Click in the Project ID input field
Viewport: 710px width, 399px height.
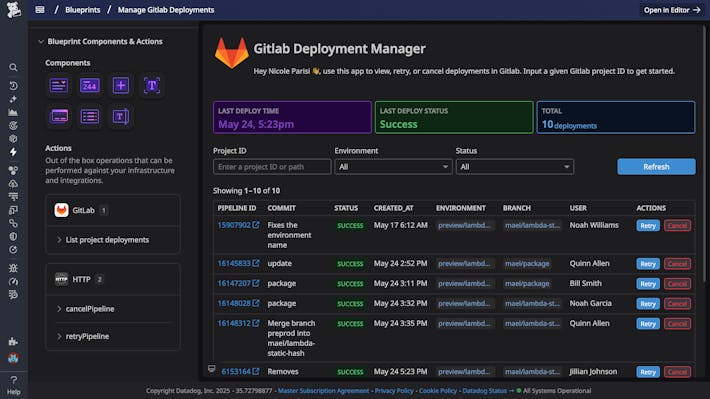pyautogui.click(x=272, y=167)
